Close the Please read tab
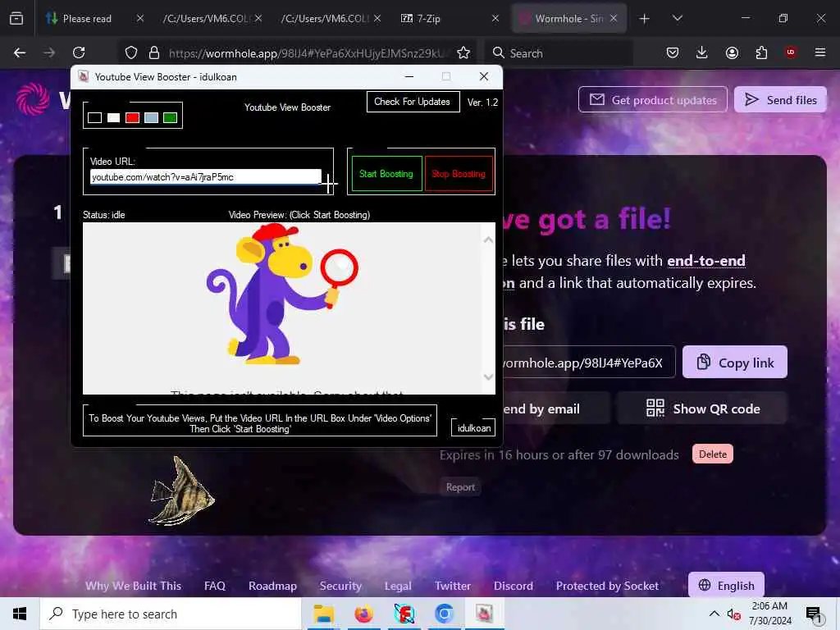This screenshot has height=630, width=840. click(139, 19)
